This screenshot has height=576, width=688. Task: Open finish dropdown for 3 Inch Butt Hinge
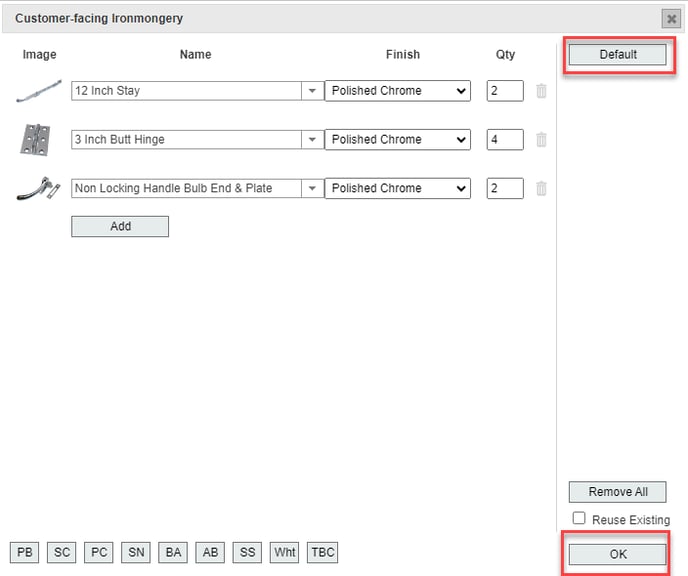point(397,140)
